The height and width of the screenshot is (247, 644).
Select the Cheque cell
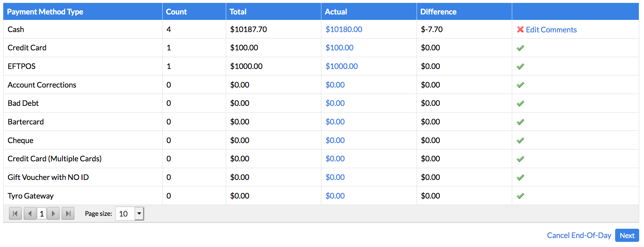point(83,141)
